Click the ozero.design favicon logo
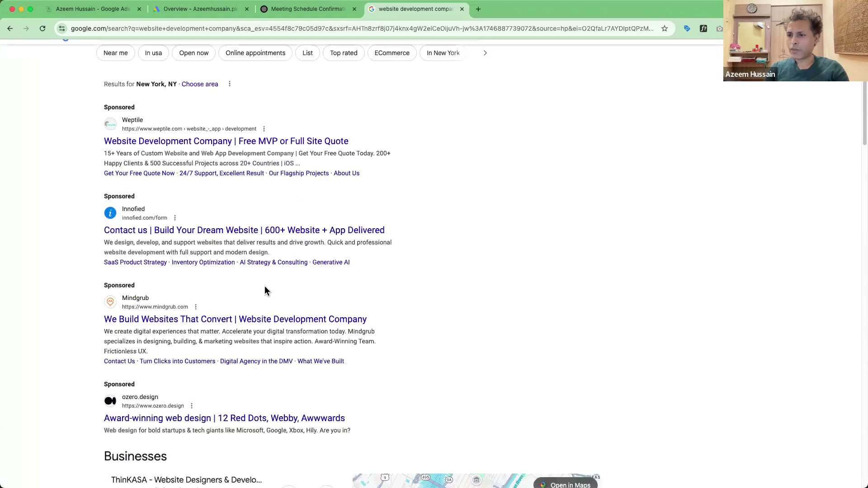The height and width of the screenshot is (488, 868). [110, 401]
